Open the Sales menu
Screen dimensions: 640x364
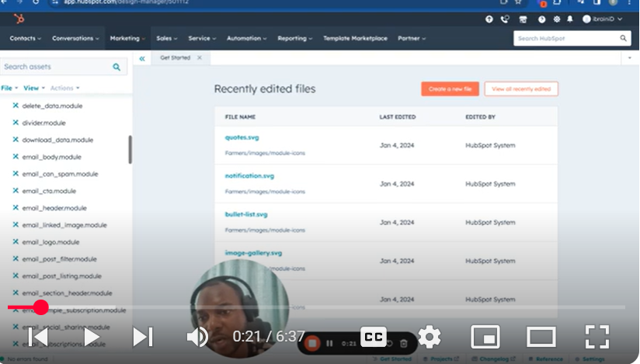pyautogui.click(x=167, y=38)
